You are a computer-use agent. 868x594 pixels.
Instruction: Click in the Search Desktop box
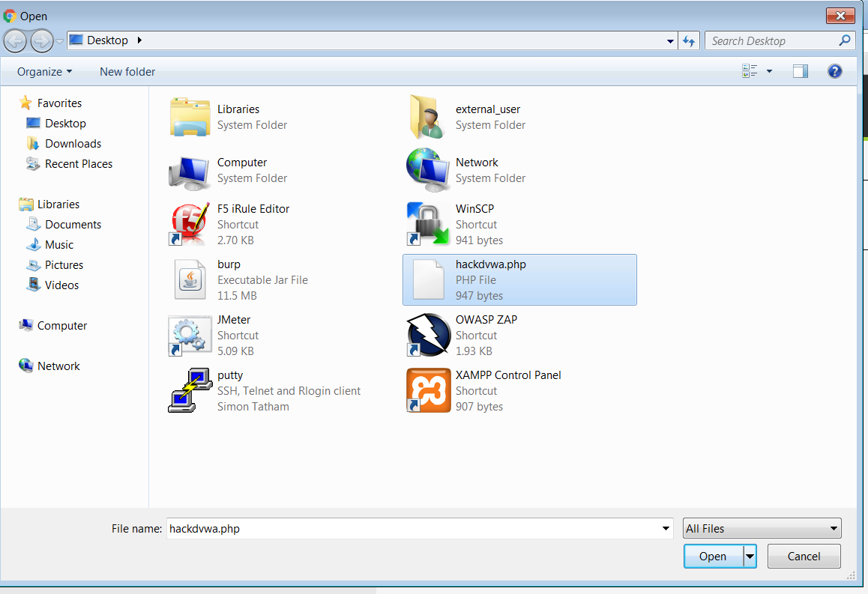click(780, 41)
